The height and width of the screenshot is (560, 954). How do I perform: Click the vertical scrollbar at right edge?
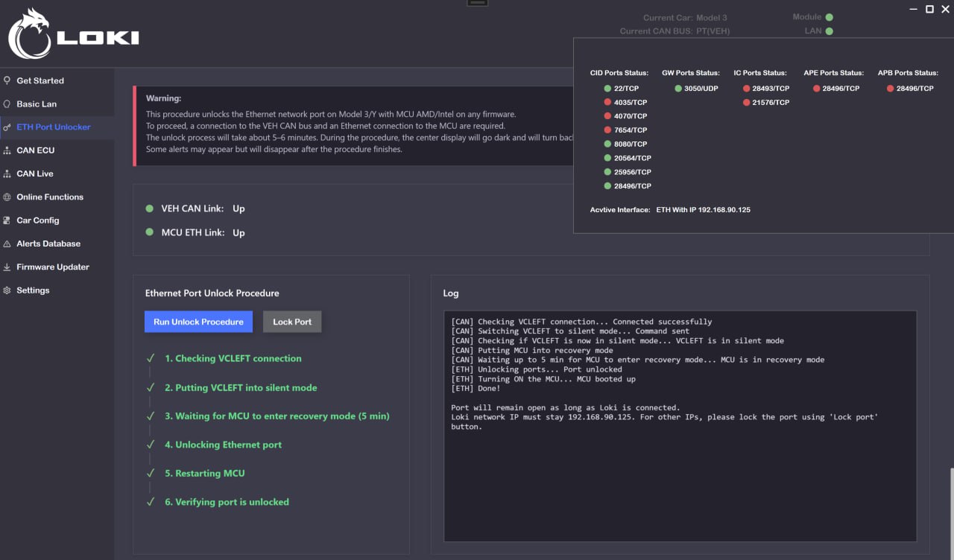[x=951, y=514]
